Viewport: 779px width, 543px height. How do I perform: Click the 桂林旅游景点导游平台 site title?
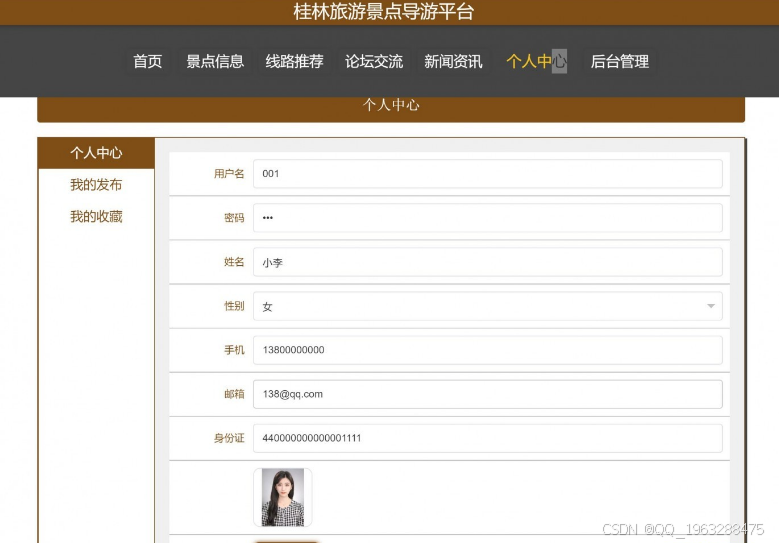pyautogui.click(x=384, y=12)
